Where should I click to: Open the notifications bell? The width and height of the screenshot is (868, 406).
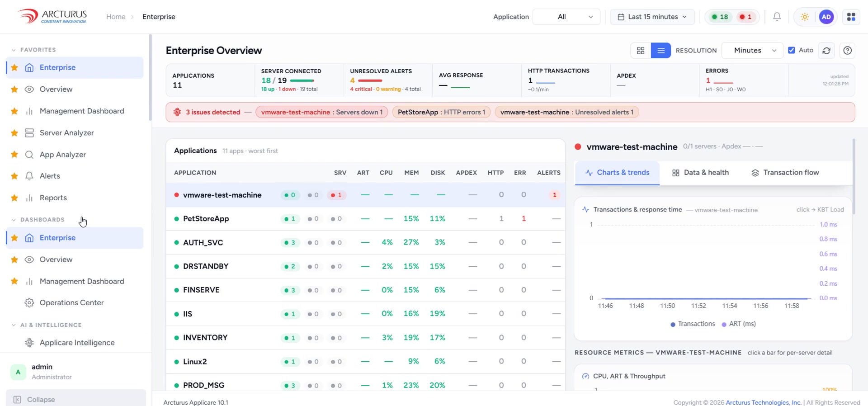(x=777, y=17)
